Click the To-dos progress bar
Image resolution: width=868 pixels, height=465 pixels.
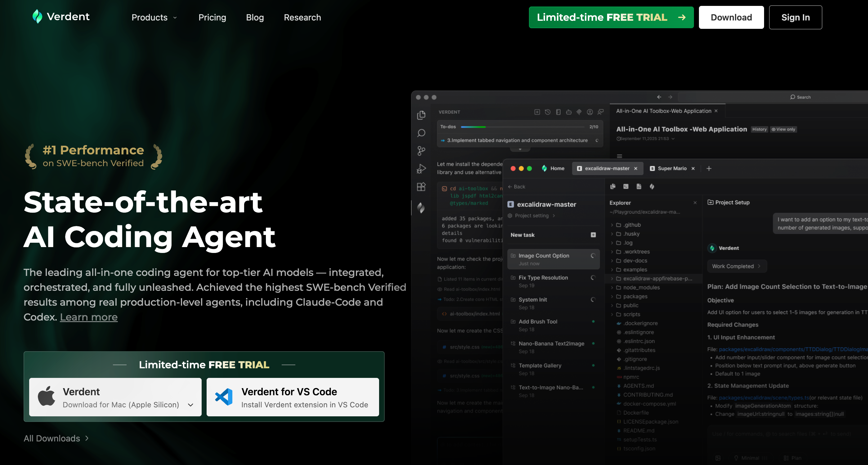click(x=522, y=127)
